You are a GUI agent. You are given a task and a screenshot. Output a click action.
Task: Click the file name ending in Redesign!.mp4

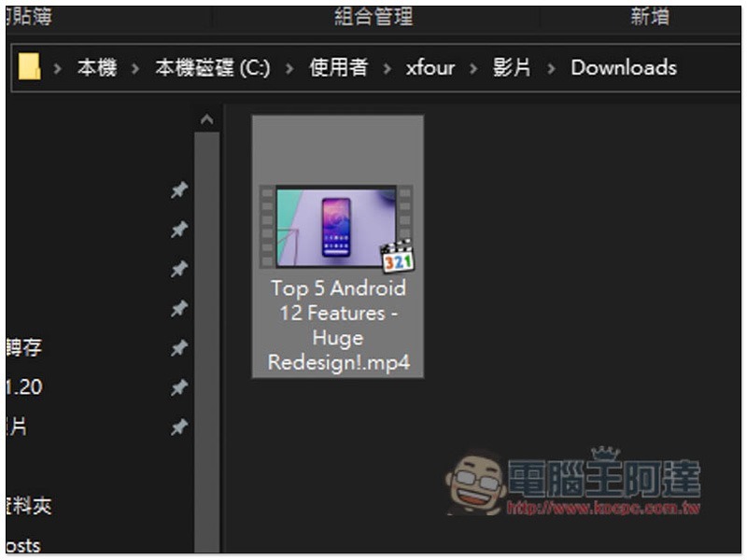(338, 325)
